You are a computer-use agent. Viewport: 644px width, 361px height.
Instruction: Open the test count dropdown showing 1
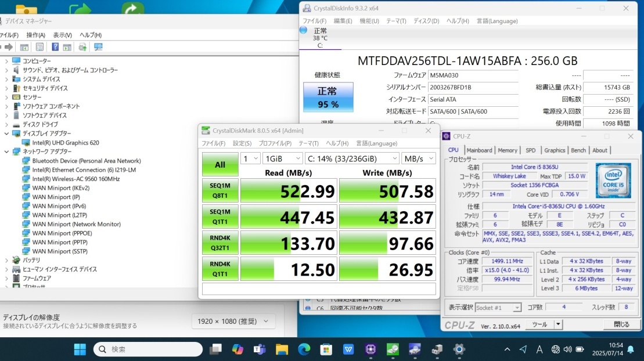(x=250, y=158)
